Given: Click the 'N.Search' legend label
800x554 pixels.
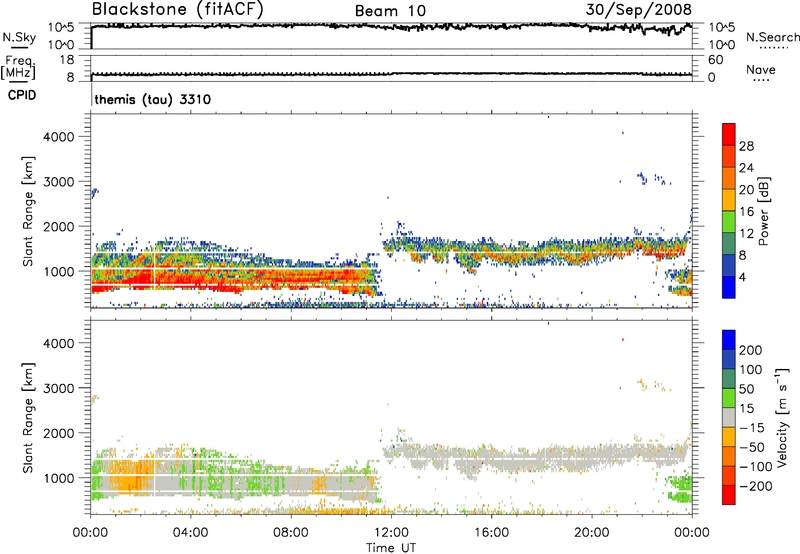Looking at the screenshot, I should pos(772,37).
